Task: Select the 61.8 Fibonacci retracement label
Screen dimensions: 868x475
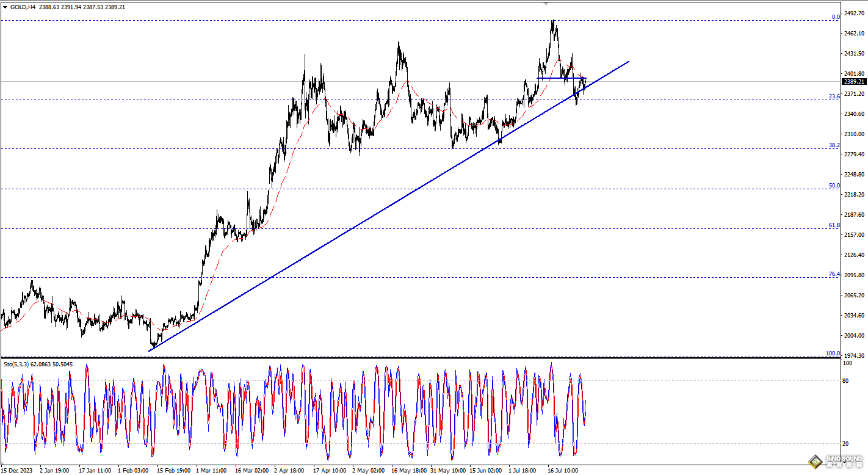Action: (x=834, y=225)
